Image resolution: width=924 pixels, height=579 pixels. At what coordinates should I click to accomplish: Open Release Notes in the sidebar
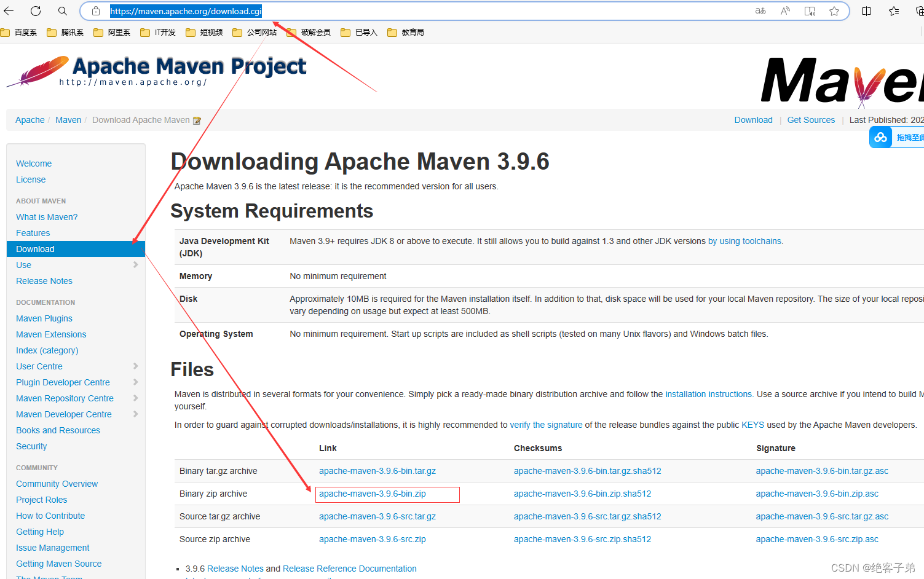(44, 281)
